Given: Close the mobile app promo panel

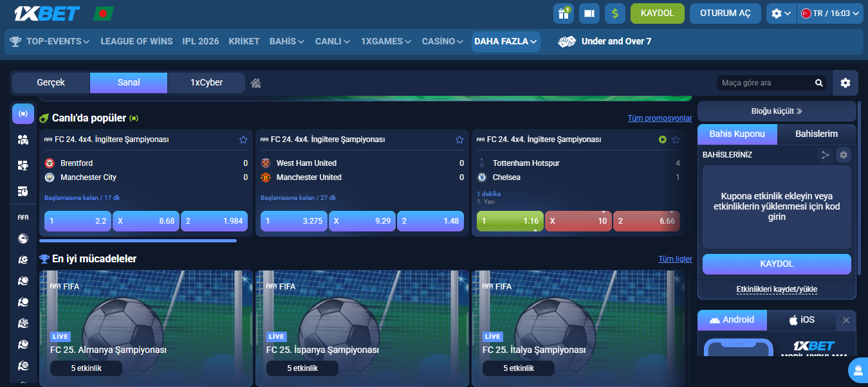Looking at the screenshot, I should click(846, 320).
